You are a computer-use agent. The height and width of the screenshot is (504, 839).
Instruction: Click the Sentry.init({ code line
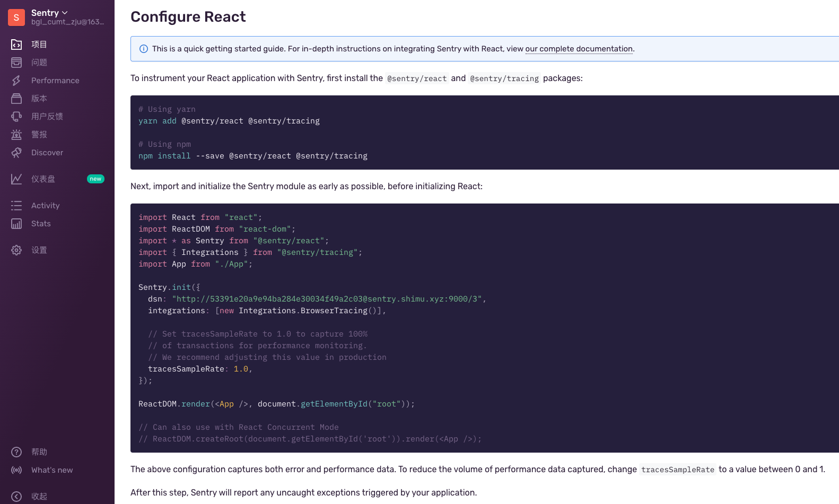tap(170, 287)
